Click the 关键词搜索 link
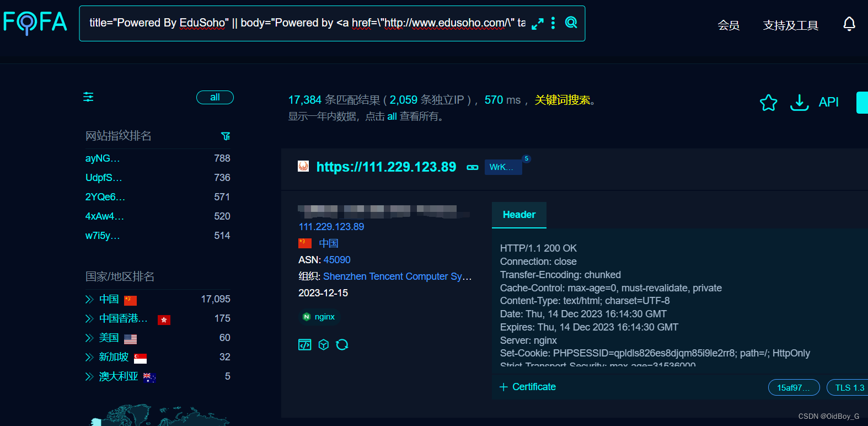 click(x=562, y=100)
